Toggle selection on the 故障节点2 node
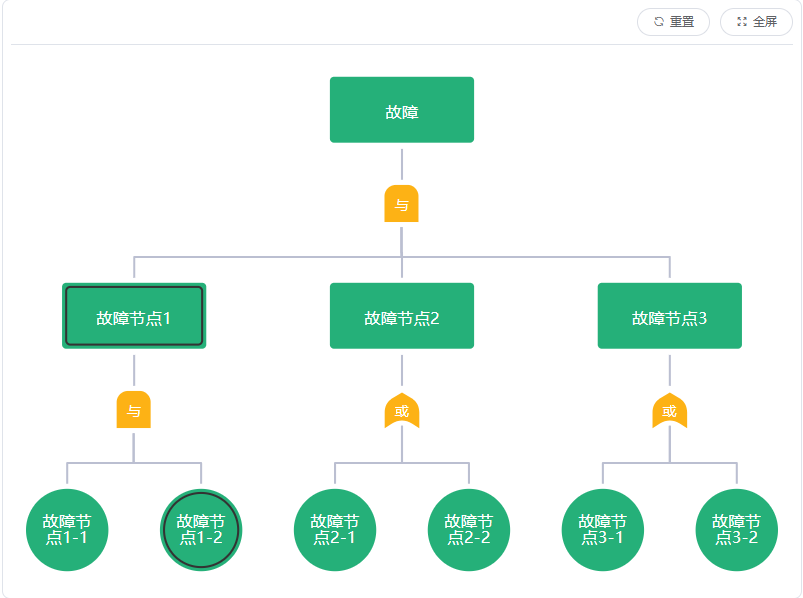Screen dimensions: 803x598 click(x=401, y=316)
